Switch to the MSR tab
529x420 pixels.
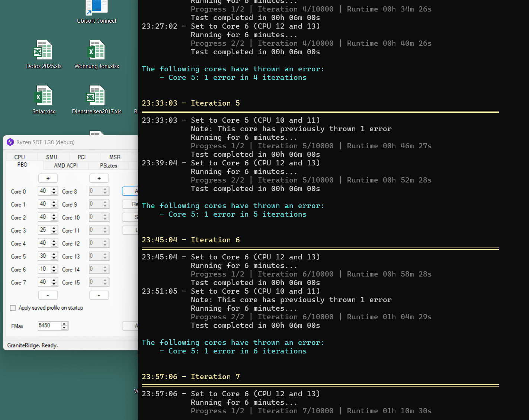(x=115, y=157)
